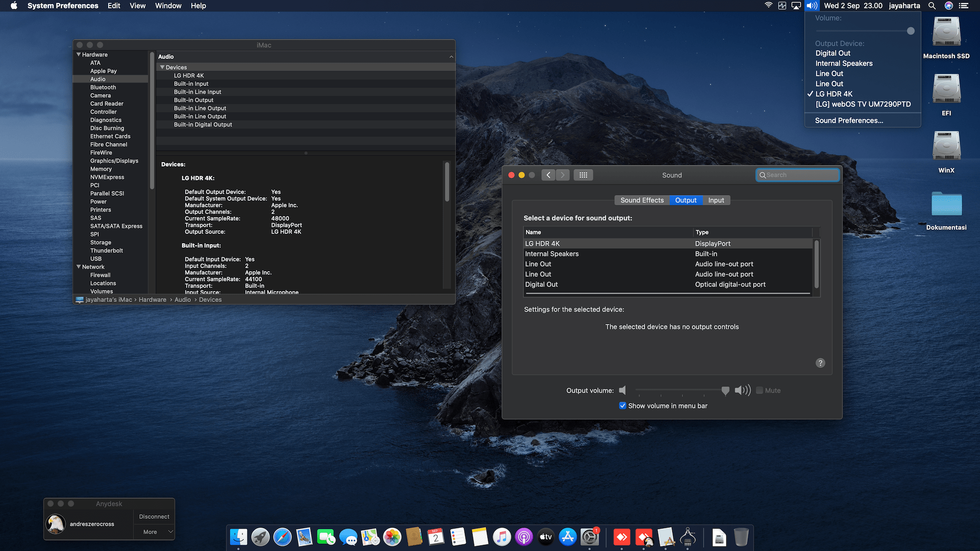
Task: Uncheck Show volume in menu bar
Action: 623,405
